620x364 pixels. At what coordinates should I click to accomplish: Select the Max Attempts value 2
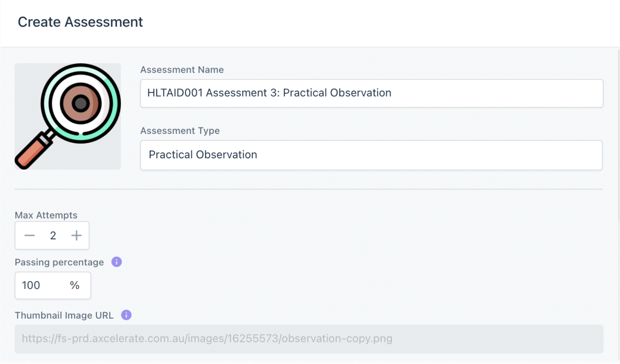point(53,236)
